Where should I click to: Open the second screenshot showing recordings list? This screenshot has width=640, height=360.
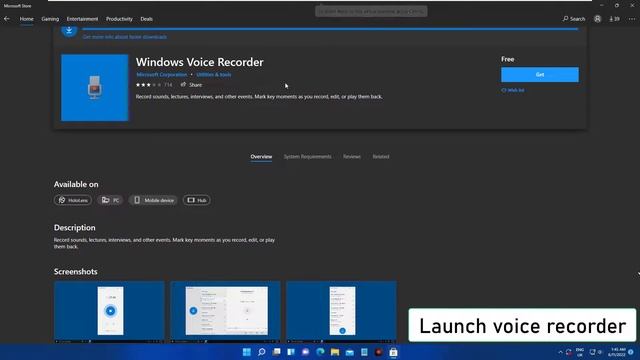point(225,312)
